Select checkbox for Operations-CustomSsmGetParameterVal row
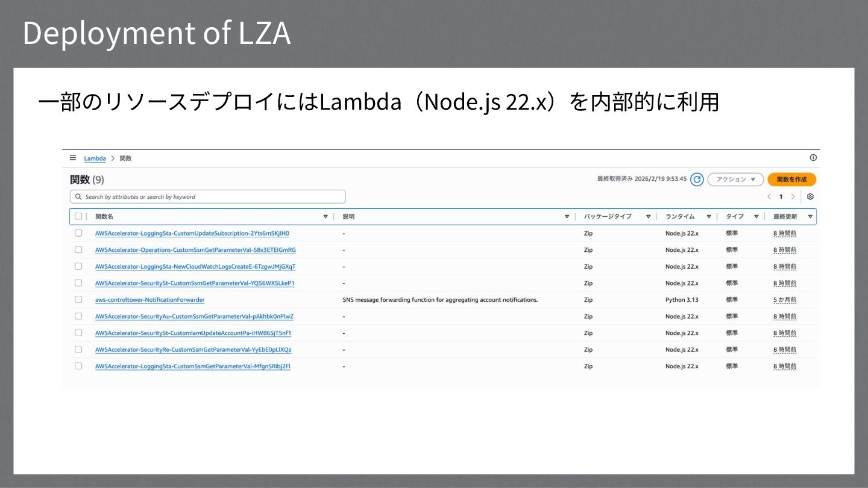 pos(78,249)
